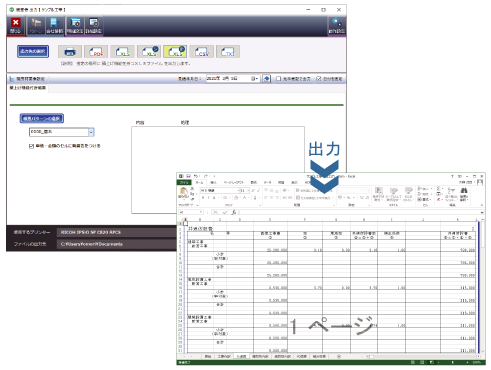The width and height of the screenshot is (491, 370).
Task: Expand Excel font size dropdown
Action: (x=248, y=190)
